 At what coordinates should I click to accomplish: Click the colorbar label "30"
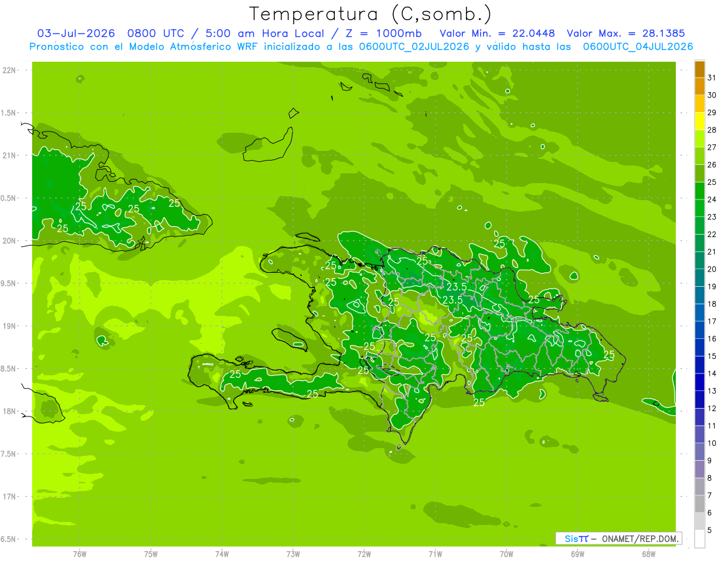click(712, 95)
